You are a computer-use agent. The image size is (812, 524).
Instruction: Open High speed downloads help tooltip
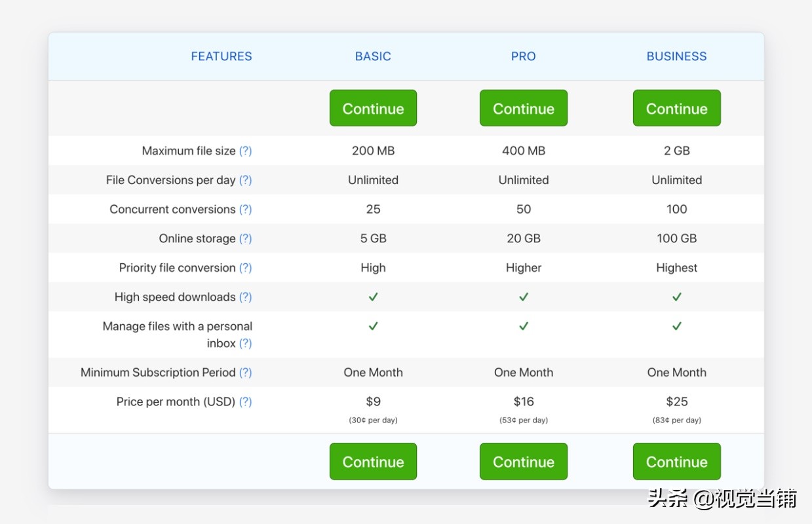click(x=245, y=297)
